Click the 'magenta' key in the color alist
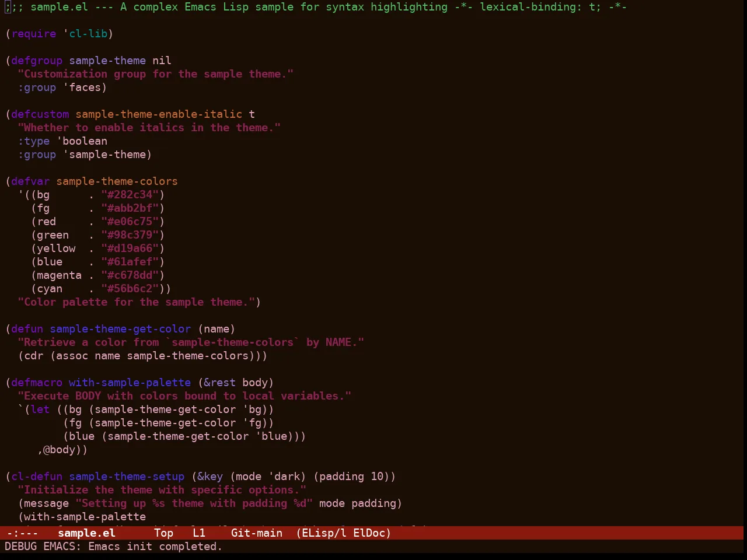 tap(60, 275)
